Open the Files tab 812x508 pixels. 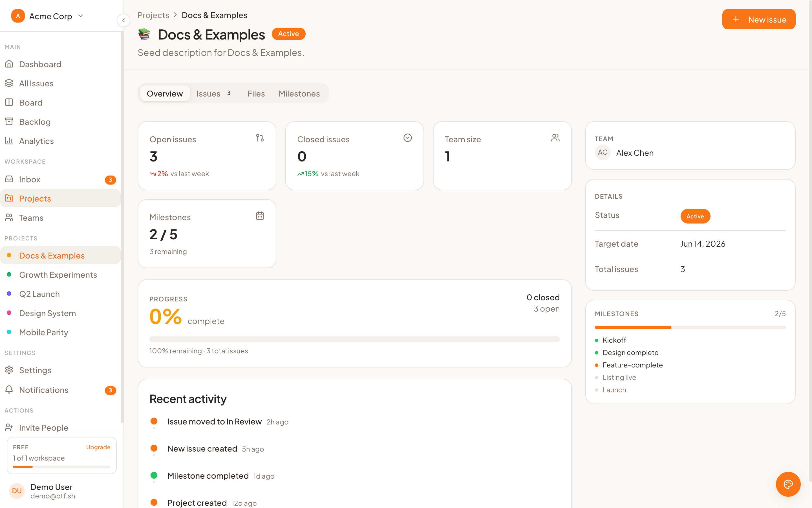256,93
